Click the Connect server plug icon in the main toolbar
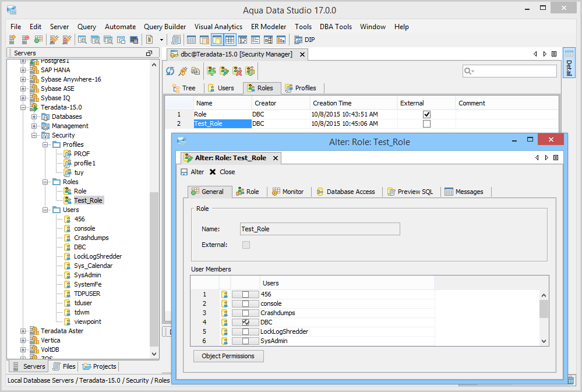Image resolution: width=582 pixels, height=392 pixels. point(54,40)
